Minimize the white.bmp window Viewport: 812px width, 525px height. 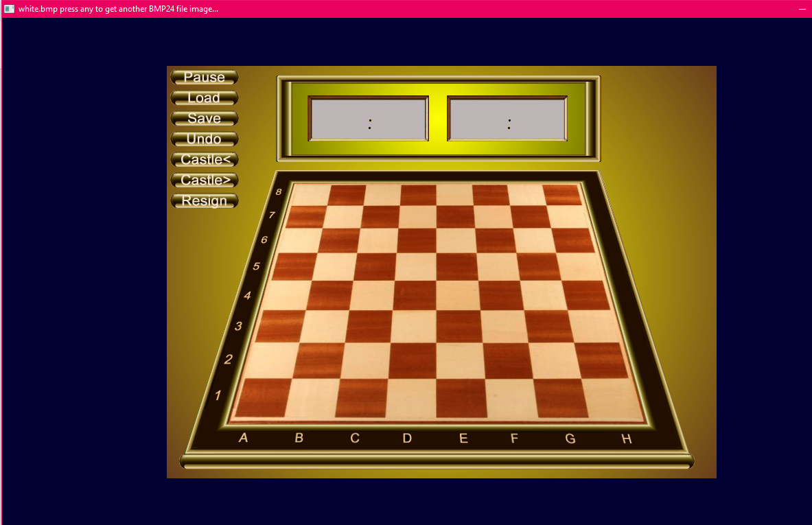click(802, 9)
